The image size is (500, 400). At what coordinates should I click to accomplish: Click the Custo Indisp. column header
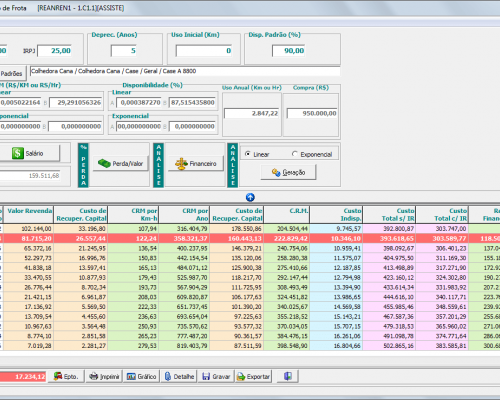336,215
